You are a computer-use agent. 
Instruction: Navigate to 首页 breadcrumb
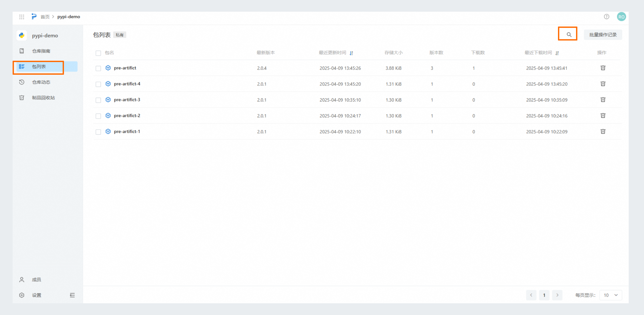tap(45, 17)
